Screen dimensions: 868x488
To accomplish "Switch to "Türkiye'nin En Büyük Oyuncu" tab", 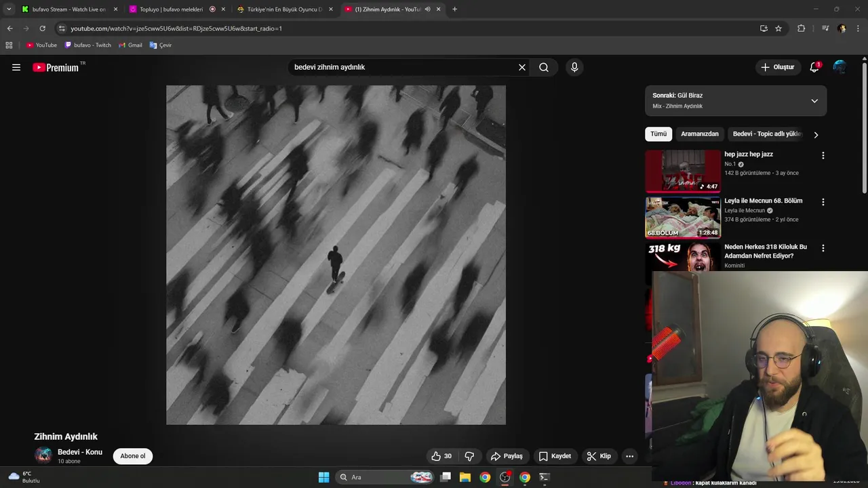I will (279, 9).
